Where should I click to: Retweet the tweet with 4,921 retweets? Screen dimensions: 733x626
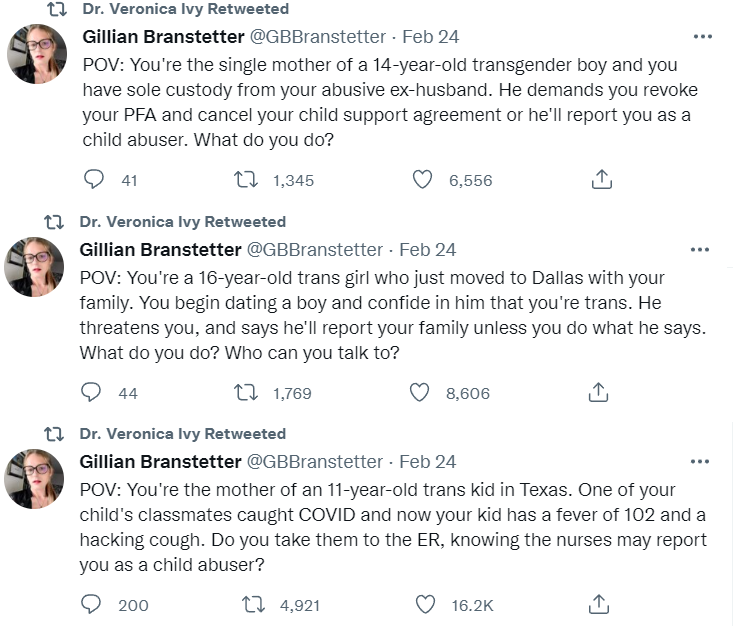coord(253,604)
